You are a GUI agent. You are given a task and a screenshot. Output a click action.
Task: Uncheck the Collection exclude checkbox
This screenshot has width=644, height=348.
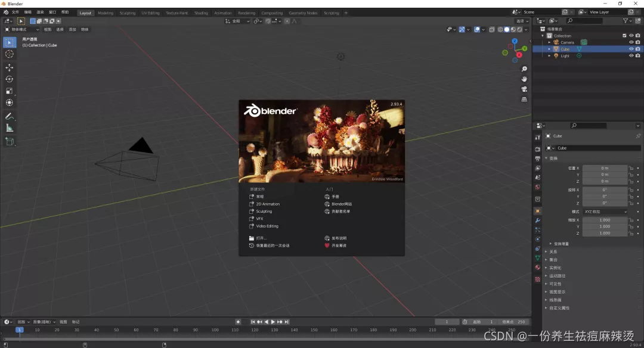(625, 36)
